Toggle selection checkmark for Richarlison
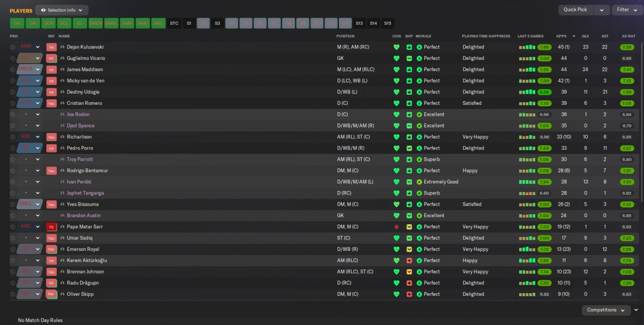Viewport: 644px width, 325px height. coord(13,137)
